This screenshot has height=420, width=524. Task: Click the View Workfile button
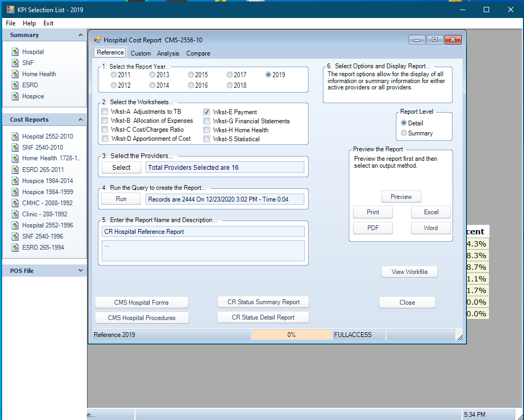(409, 272)
